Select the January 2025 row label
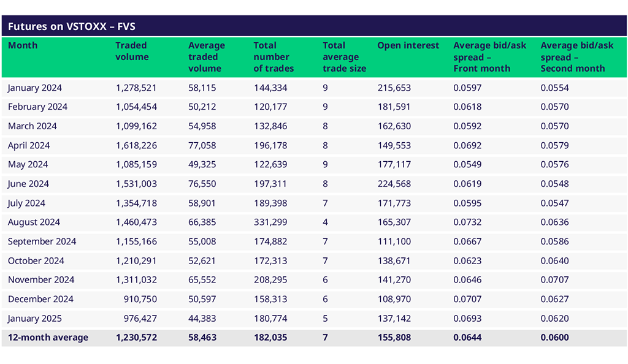Image resolution: width=628 pixels, height=364 pixels. [35, 319]
